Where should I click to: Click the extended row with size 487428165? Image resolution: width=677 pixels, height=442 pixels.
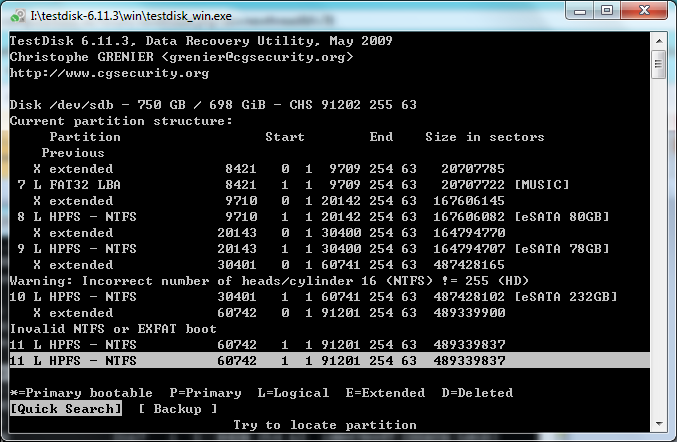click(x=269, y=265)
